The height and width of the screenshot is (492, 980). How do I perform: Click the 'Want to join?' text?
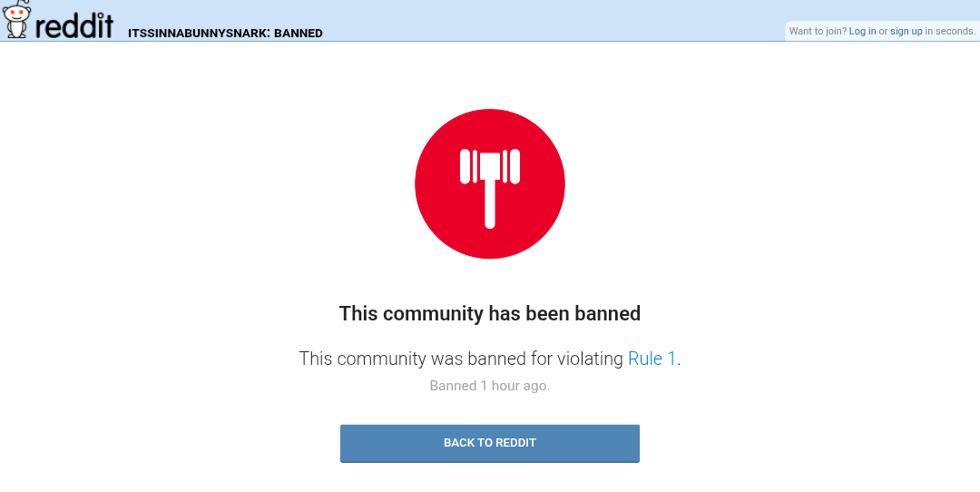point(818,31)
